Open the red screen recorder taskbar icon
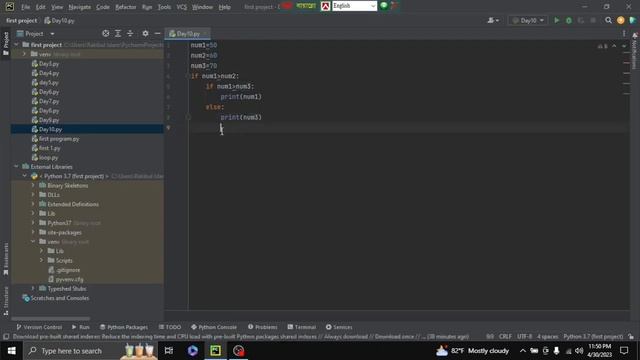The width and height of the screenshot is (640, 360). (238, 351)
